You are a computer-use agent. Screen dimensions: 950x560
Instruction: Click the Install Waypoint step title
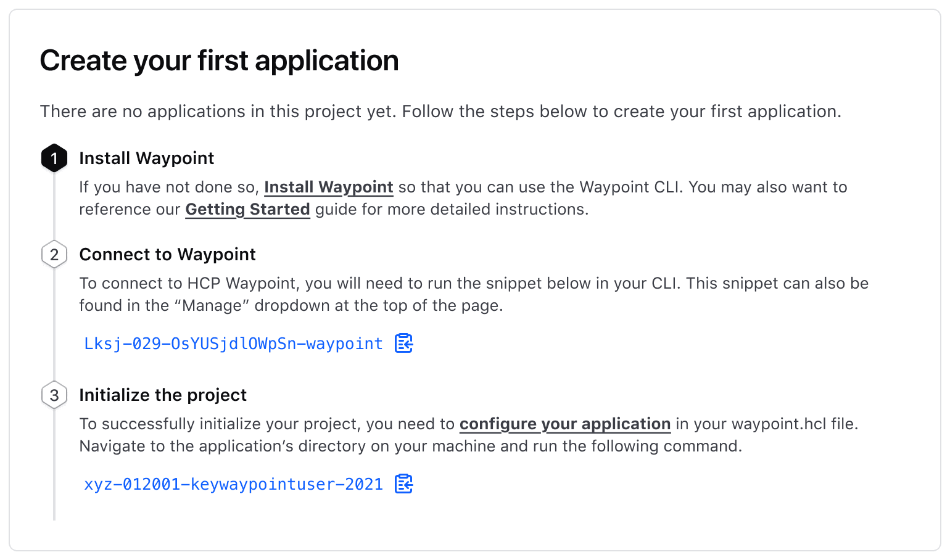point(146,158)
